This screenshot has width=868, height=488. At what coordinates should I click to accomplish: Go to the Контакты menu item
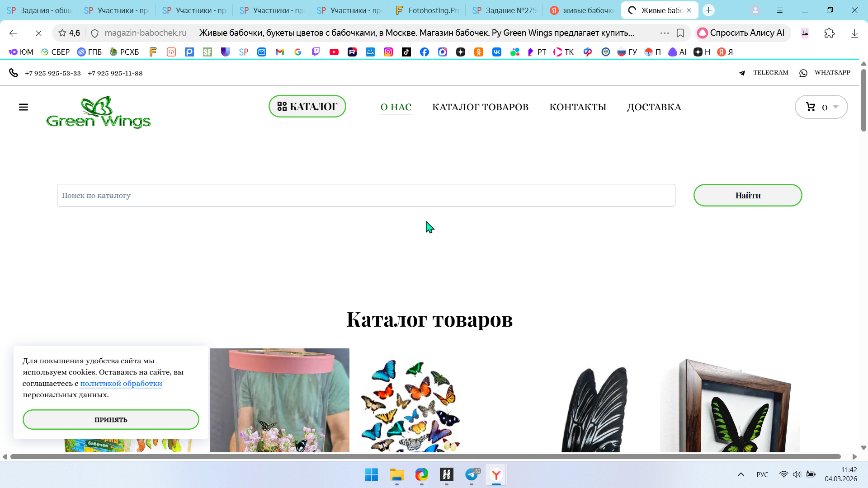coord(577,107)
